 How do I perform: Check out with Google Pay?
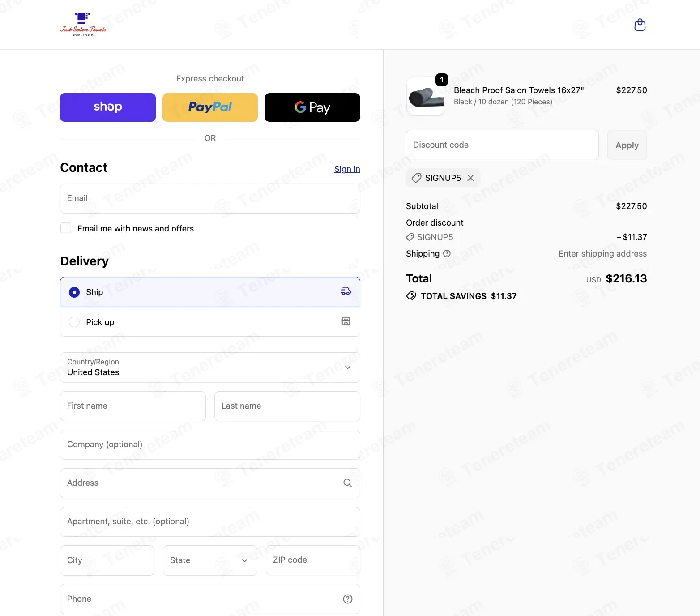click(312, 107)
